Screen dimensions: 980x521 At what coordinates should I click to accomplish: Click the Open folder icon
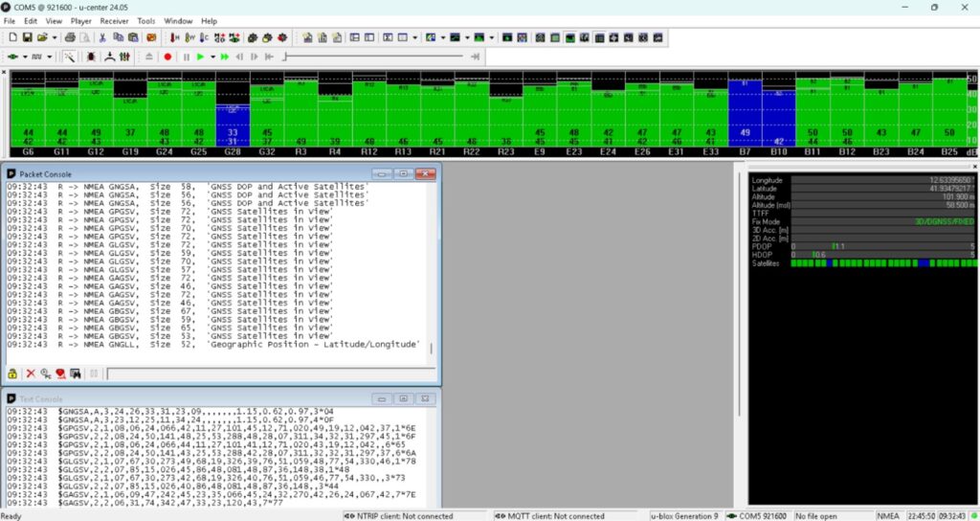42,37
